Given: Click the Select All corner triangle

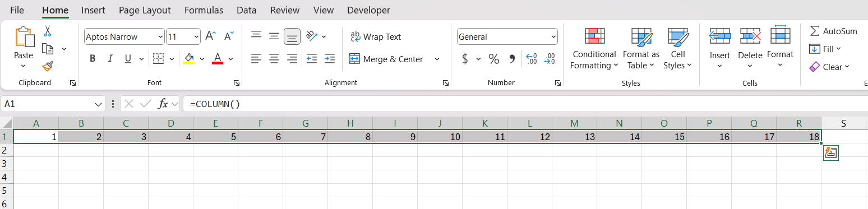Looking at the screenshot, I should [7, 124].
